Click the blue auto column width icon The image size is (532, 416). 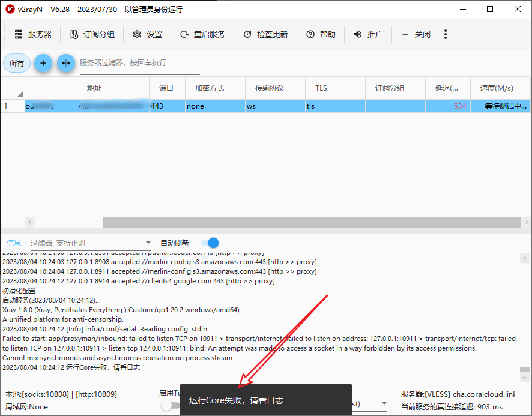tap(66, 63)
